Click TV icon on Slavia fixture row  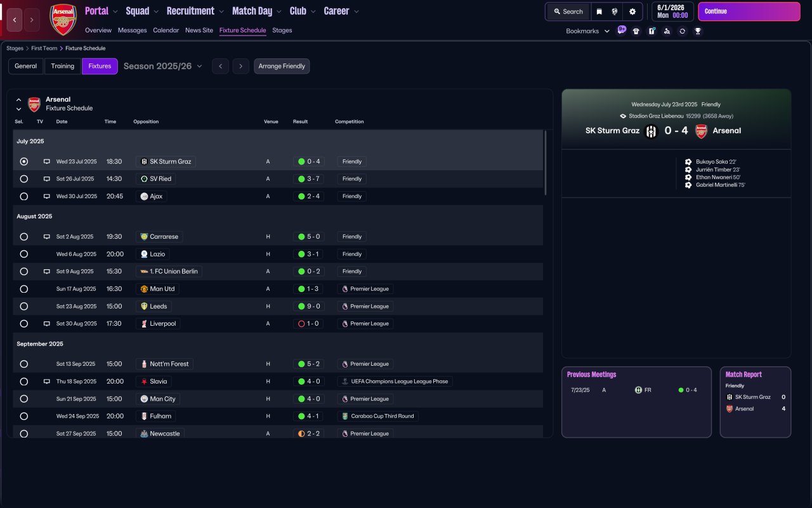point(46,381)
